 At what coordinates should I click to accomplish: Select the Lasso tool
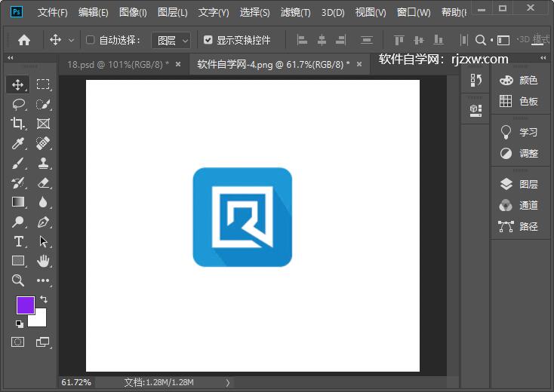coord(17,105)
